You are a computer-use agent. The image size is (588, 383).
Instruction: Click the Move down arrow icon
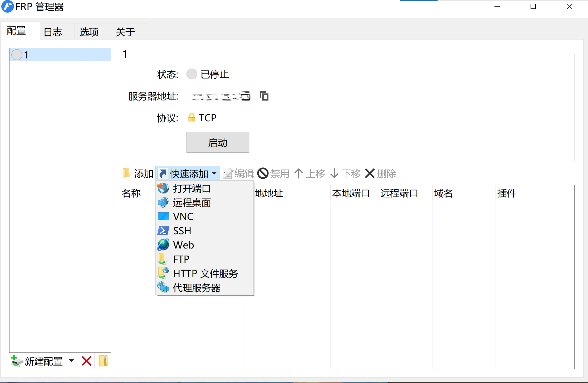334,173
